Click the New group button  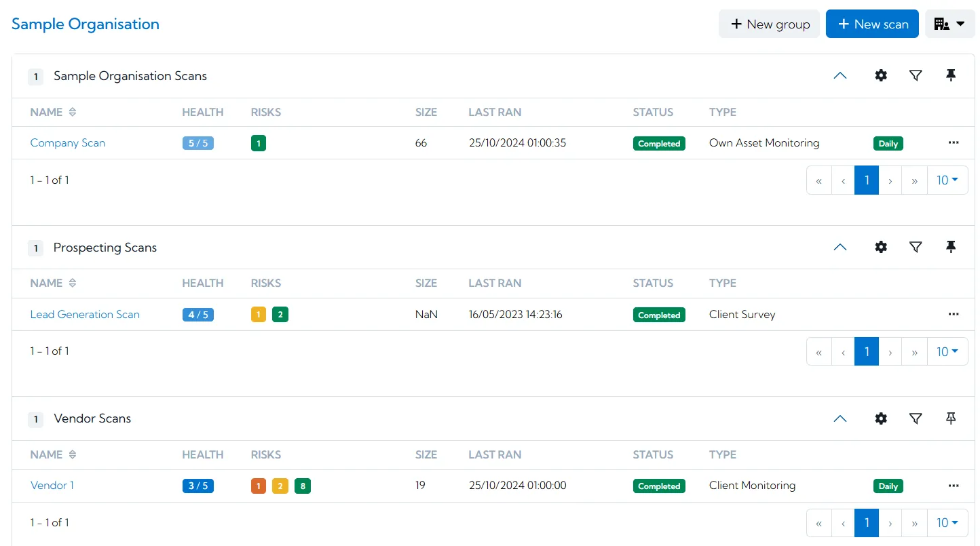click(770, 24)
